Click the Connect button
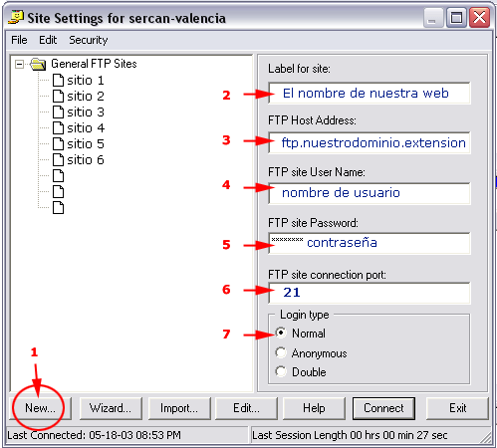The image size is (497, 448). (383, 408)
